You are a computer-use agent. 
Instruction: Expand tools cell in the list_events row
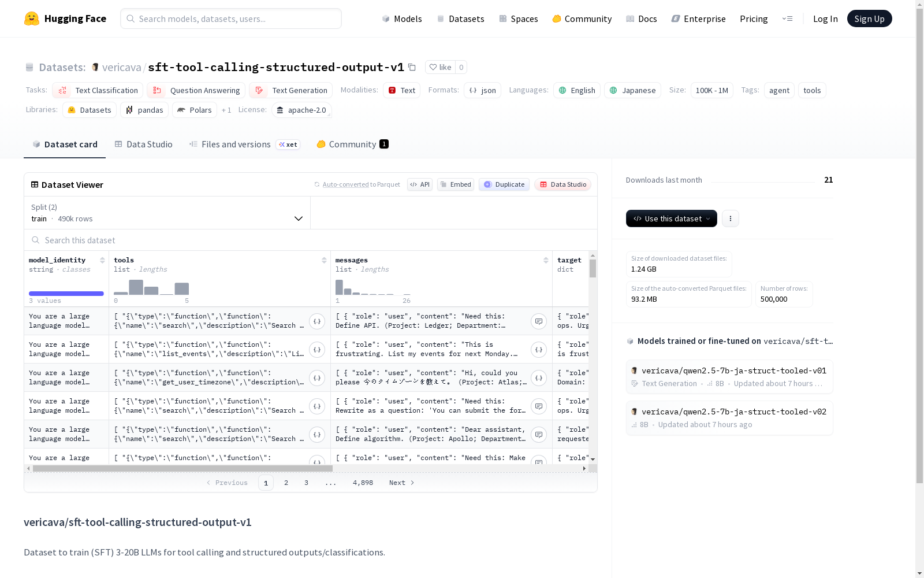tap(317, 350)
